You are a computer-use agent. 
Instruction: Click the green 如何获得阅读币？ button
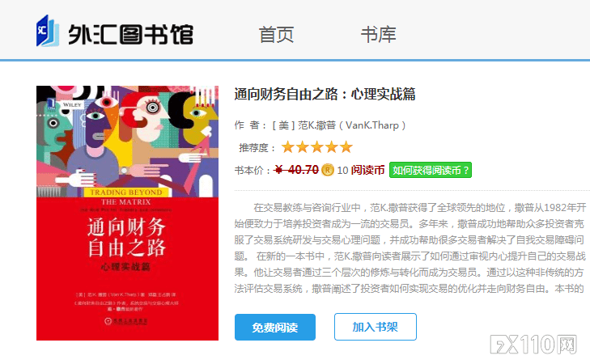(431, 170)
